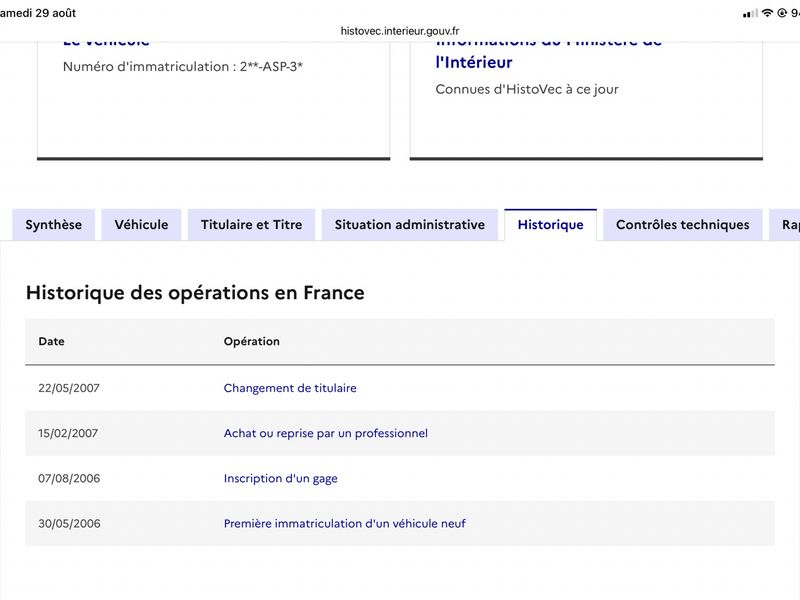Click the Date column header
The width and height of the screenshot is (800, 600).
(x=52, y=341)
